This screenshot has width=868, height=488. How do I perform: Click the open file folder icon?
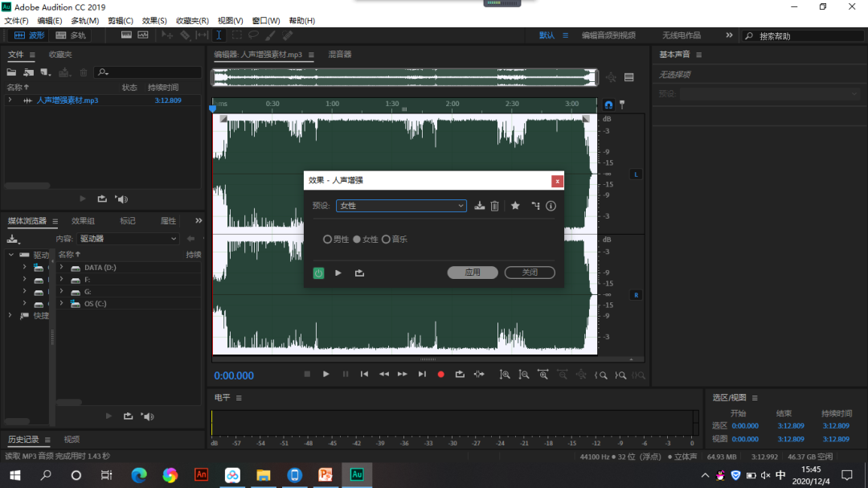(11, 72)
